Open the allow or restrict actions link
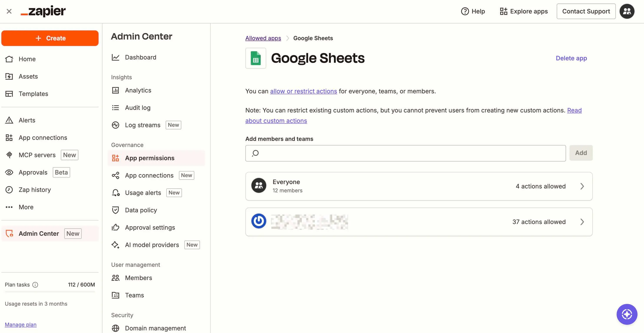 point(304,91)
